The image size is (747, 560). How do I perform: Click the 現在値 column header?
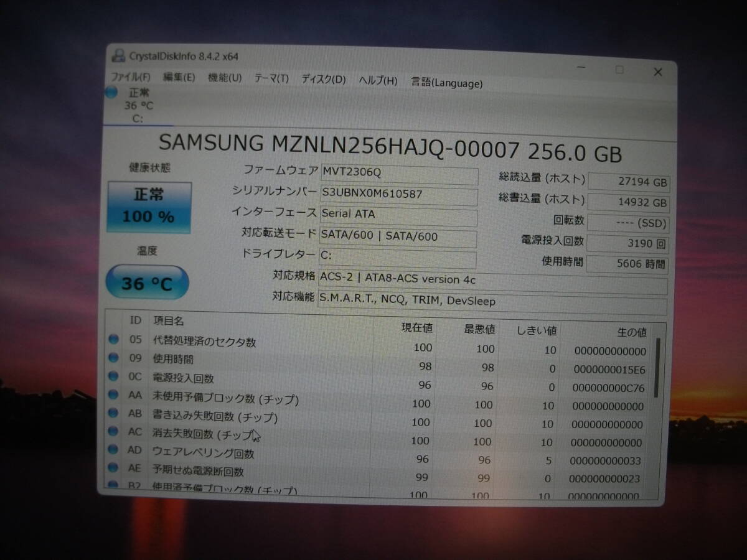418,327
